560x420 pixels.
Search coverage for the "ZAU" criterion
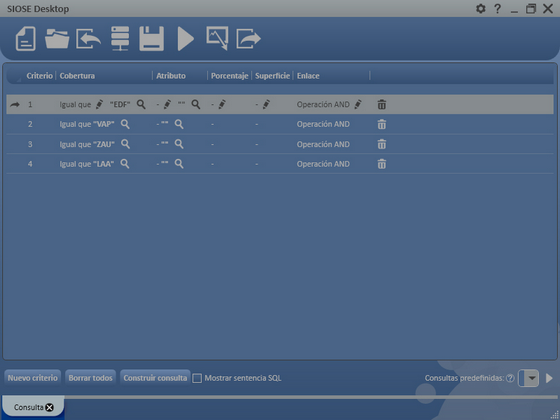click(125, 144)
